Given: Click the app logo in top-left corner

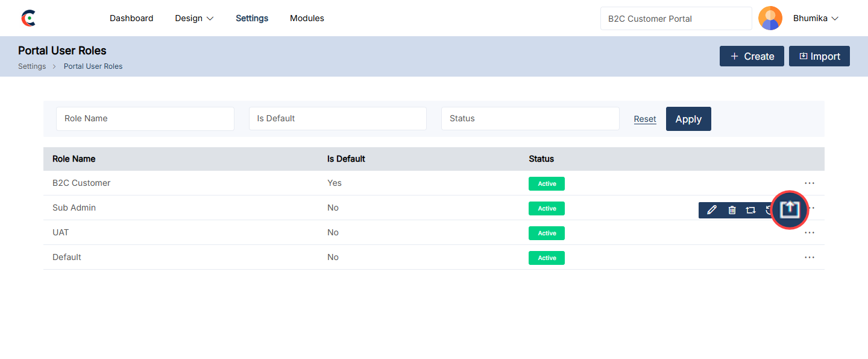Looking at the screenshot, I should [x=28, y=18].
